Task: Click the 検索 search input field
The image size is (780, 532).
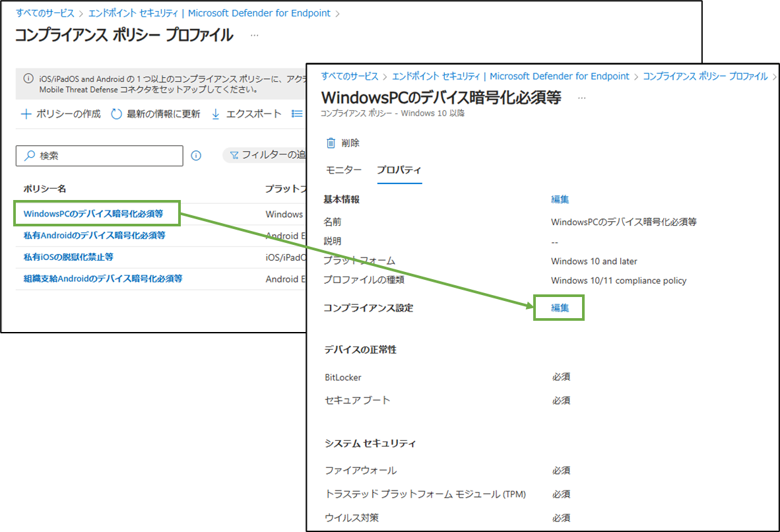Action: (x=100, y=156)
